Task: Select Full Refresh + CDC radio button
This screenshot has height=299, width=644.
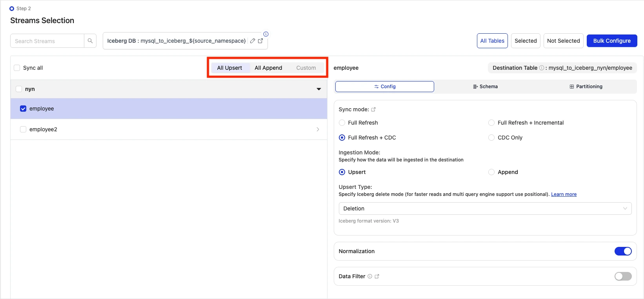Action: 342,138
